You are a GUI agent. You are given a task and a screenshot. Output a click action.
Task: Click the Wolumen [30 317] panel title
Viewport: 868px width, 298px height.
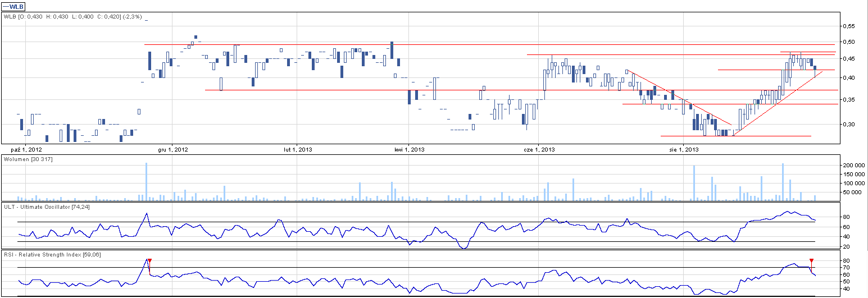tap(28, 160)
